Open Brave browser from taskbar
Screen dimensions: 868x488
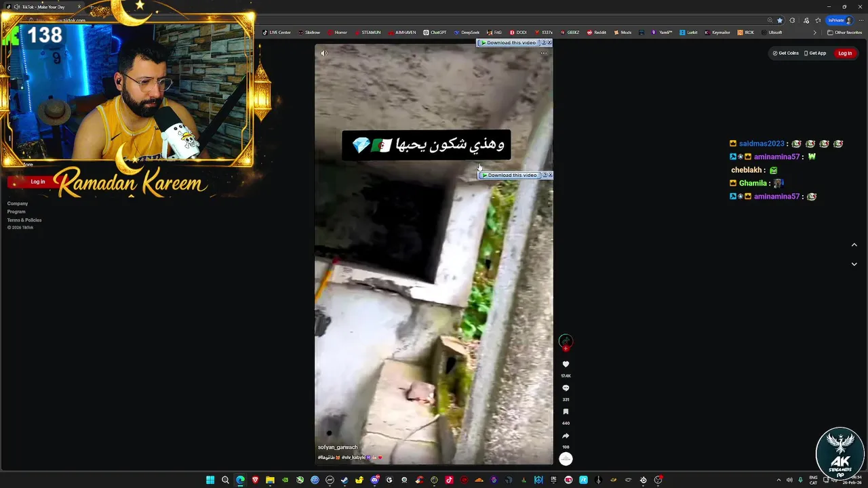(x=255, y=480)
